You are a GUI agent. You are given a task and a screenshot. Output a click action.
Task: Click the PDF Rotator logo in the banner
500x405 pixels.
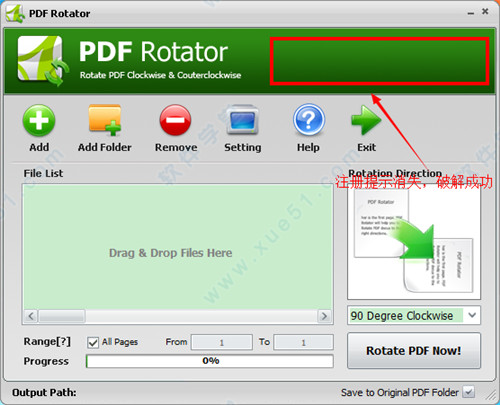[x=42, y=61]
